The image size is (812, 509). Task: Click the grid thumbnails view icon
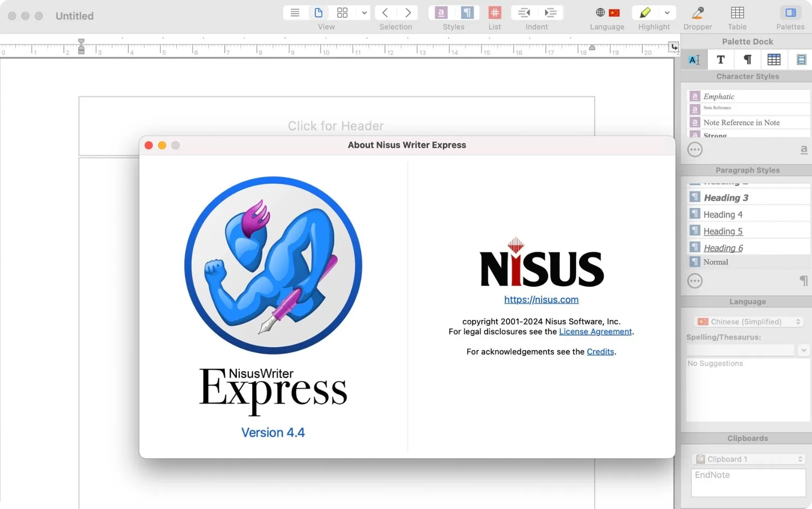(x=342, y=12)
